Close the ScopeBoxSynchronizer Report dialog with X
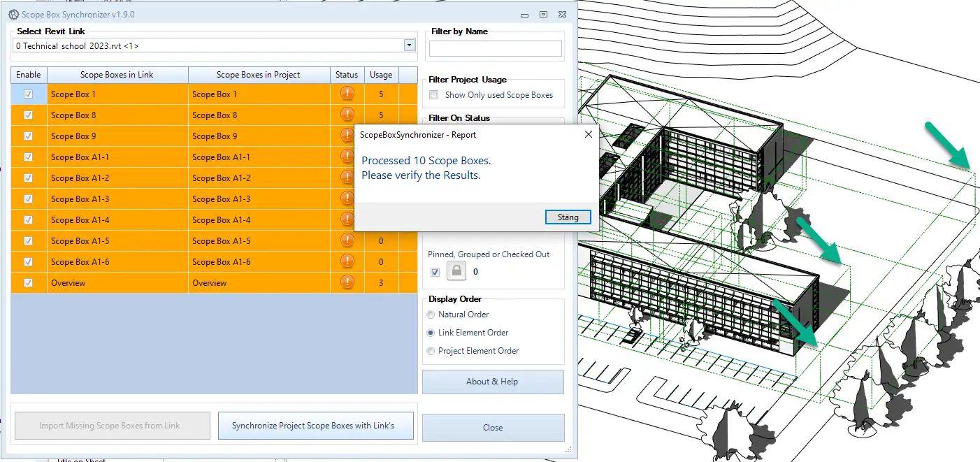 tap(588, 134)
